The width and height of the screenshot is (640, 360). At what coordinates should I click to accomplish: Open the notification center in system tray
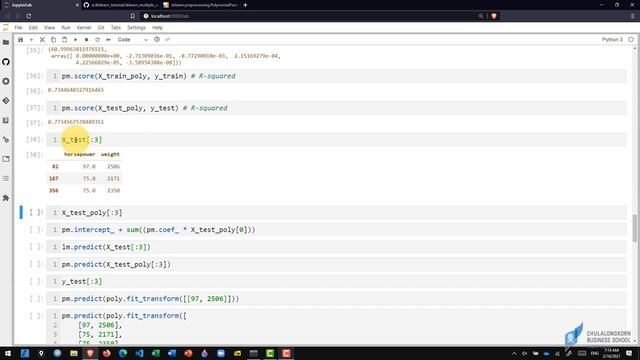point(629,353)
